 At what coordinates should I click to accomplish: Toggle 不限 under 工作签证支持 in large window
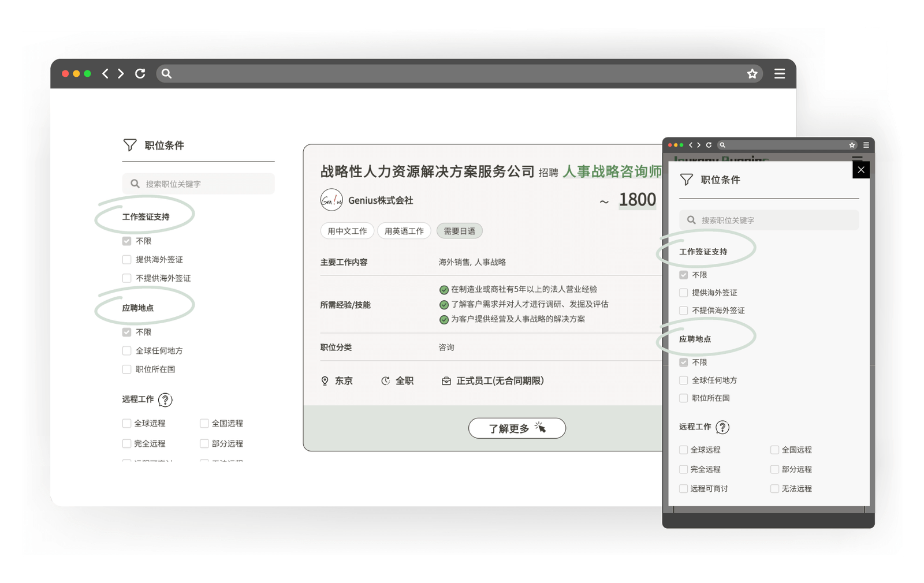126,241
